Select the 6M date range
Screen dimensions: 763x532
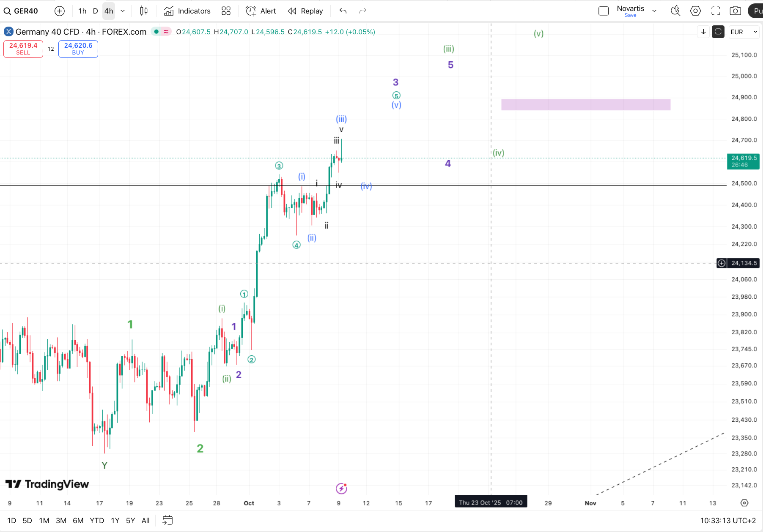click(x=78, y=521)
